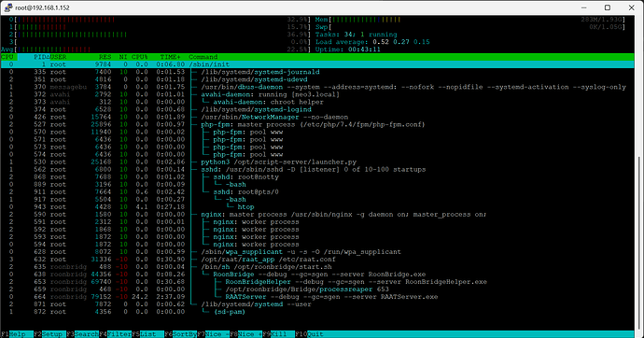Click the 79152 RES value
644x338 pixels.
click(101, 297)
